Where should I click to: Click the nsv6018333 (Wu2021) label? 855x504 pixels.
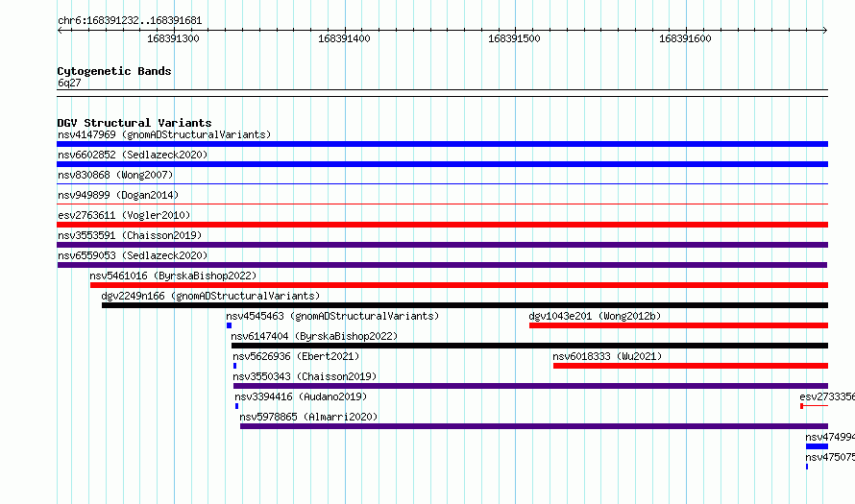tap(607, 356)
